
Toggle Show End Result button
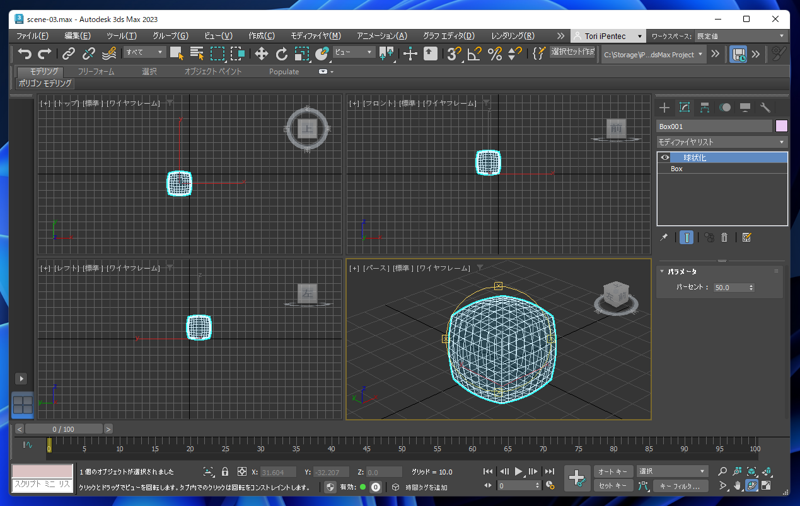pos(686,238)
